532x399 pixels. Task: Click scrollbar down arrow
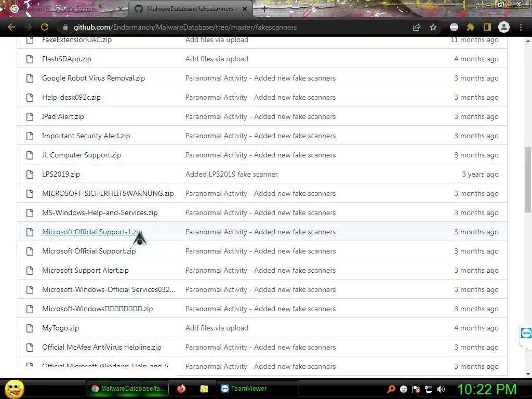point(528,374)
